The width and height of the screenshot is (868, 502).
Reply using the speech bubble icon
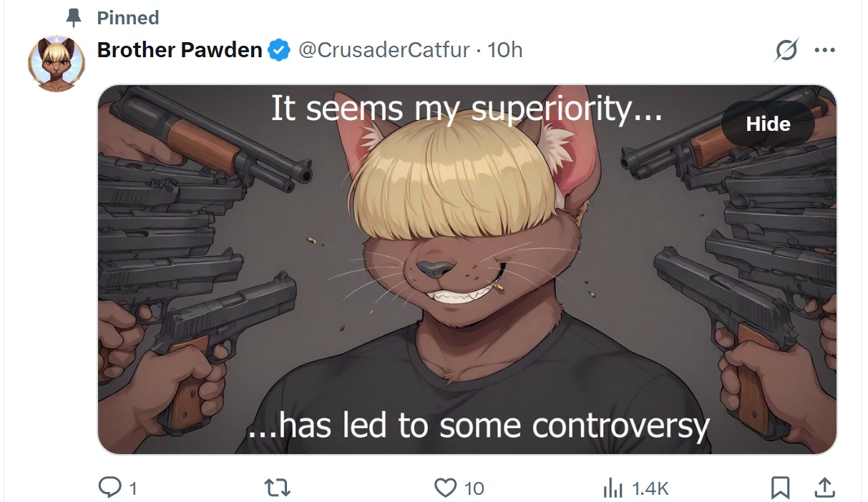[x=109, y=488]
